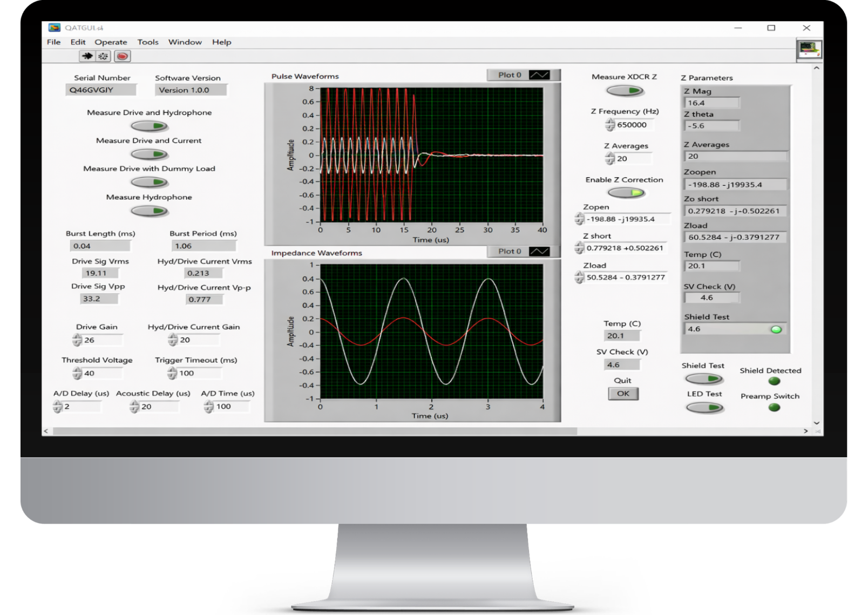The height and width of the screenshot is (615, 868).
Task: Click the Plot 0 line-style icon above Pulse Waveforms
Action: 539,75
